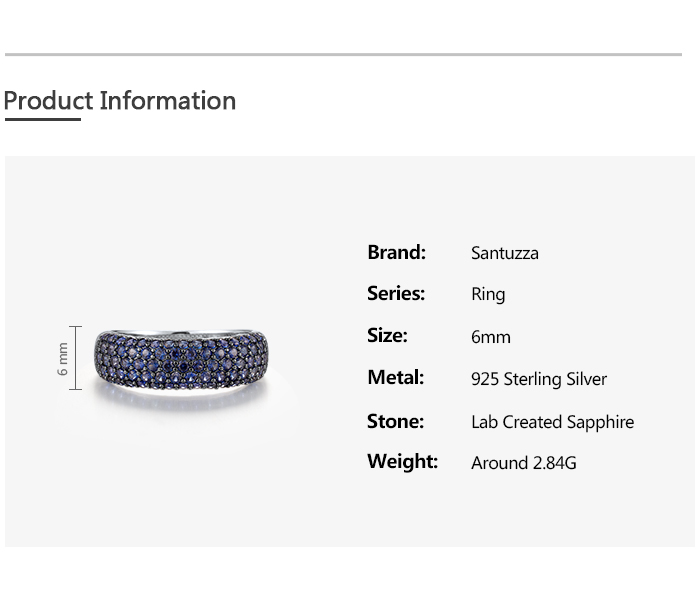The width and height of the screenshot is (700, 607).
Task: Select the Lab Created Sapphire text
Action: 553,422
